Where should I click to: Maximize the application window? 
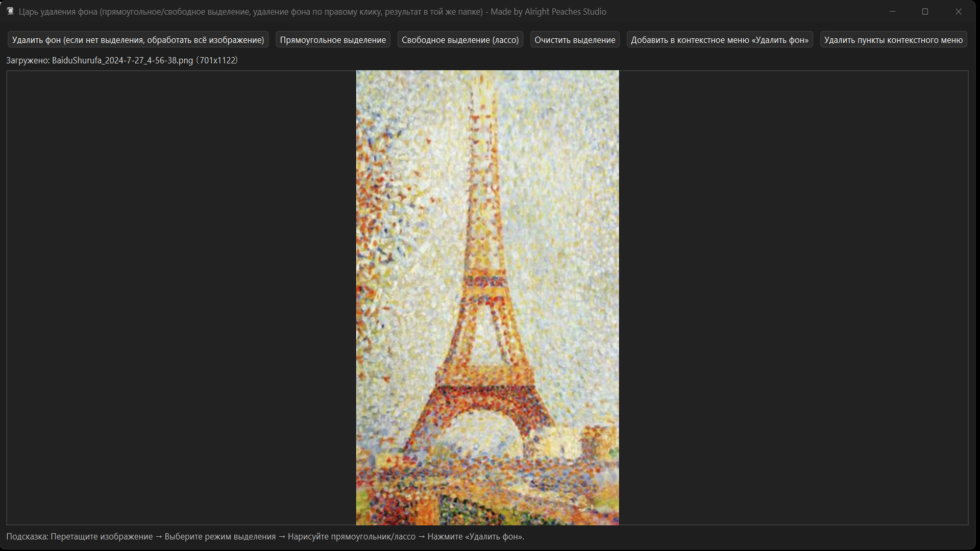[925, 11]
